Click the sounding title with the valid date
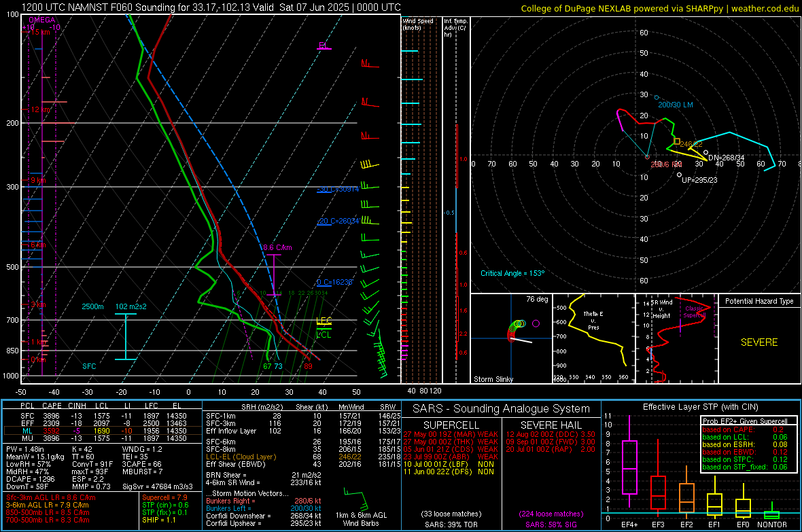The height and width of the screenshot is (532, 802). pos(211,7)
